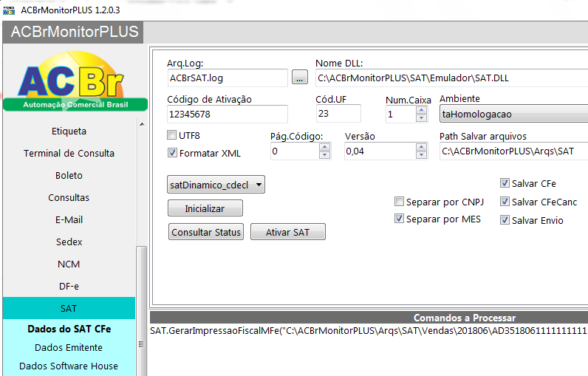Uncheck the Formatar XML checkbox
The height and width of the screenshot is (376, 588).
pos(172,153)
